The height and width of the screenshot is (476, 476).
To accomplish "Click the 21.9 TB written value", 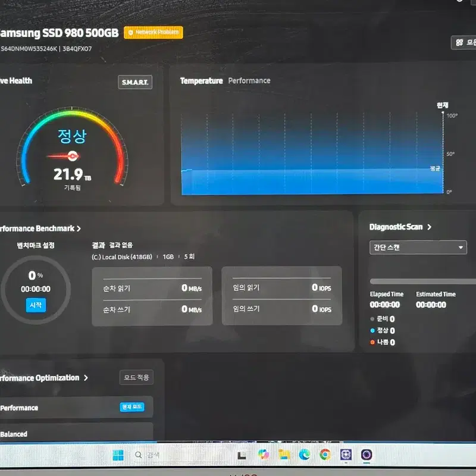I will 72,174.
